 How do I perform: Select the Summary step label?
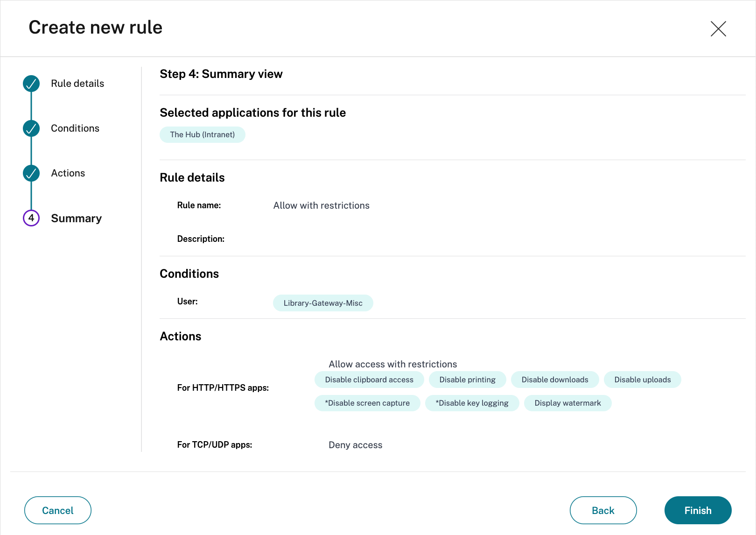(x=77, y=218)
